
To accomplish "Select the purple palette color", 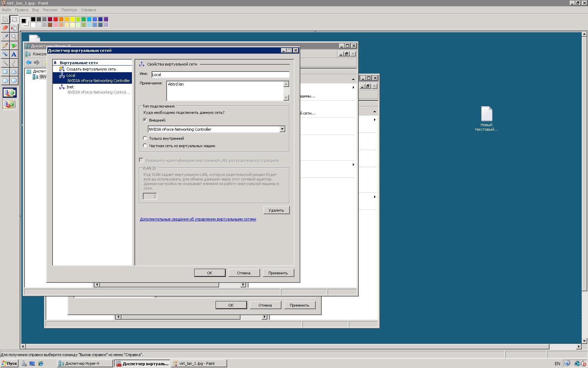I will [x=106, y=19].
